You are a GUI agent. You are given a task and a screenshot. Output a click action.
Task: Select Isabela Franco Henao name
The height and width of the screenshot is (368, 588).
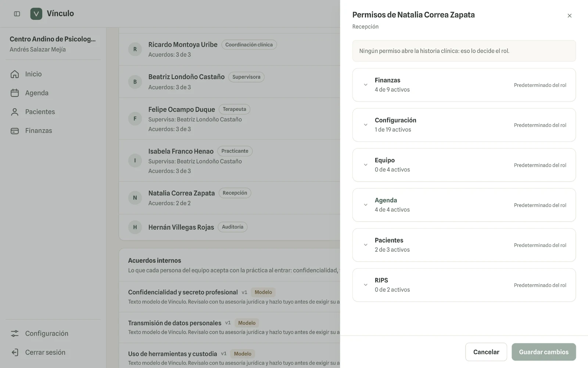pyautogui.click(x=181, y=151)
